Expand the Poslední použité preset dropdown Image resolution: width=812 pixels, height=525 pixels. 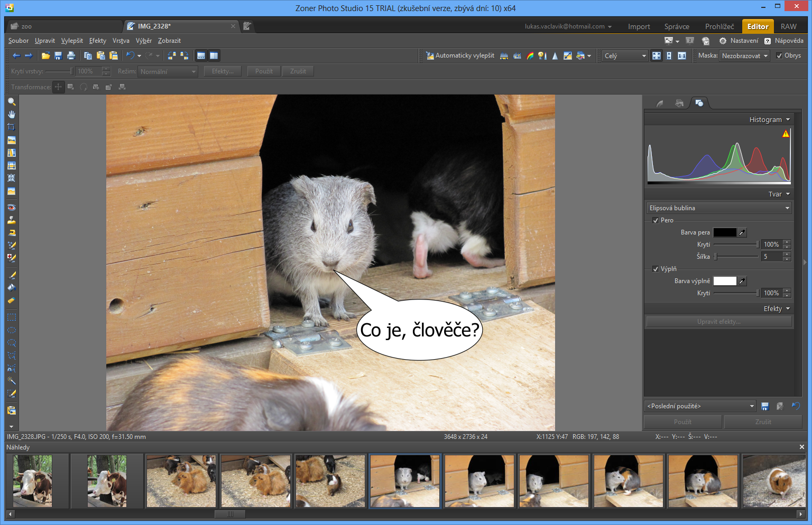(700, 406)
